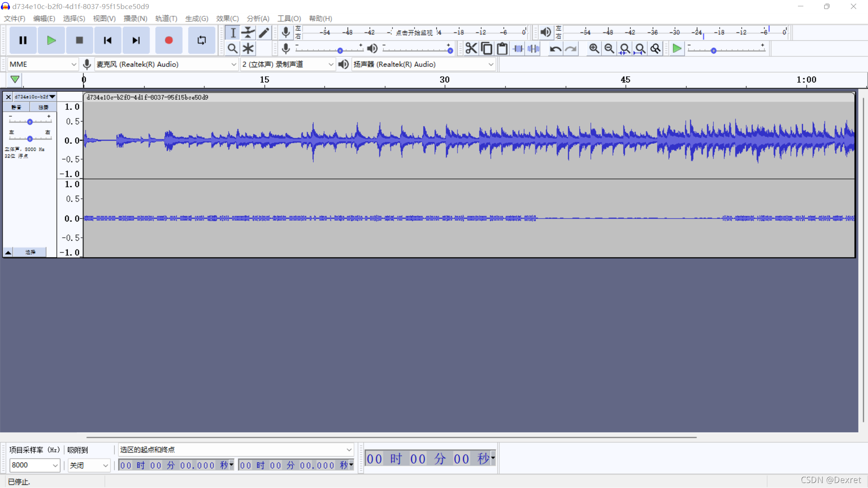Toggle the track 静音 (mute) button
The image size is (868, 488).
pyautogui.click(x=16, y=107)
